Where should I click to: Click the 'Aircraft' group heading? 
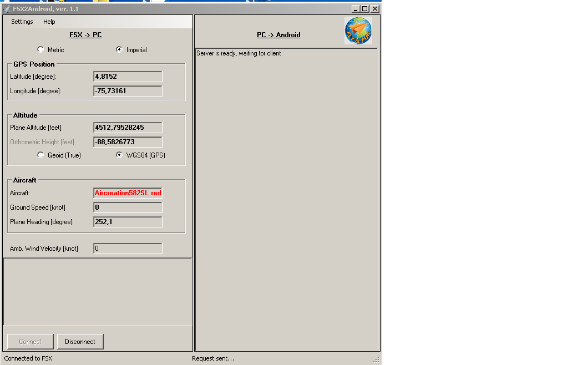tap(25, 180)
